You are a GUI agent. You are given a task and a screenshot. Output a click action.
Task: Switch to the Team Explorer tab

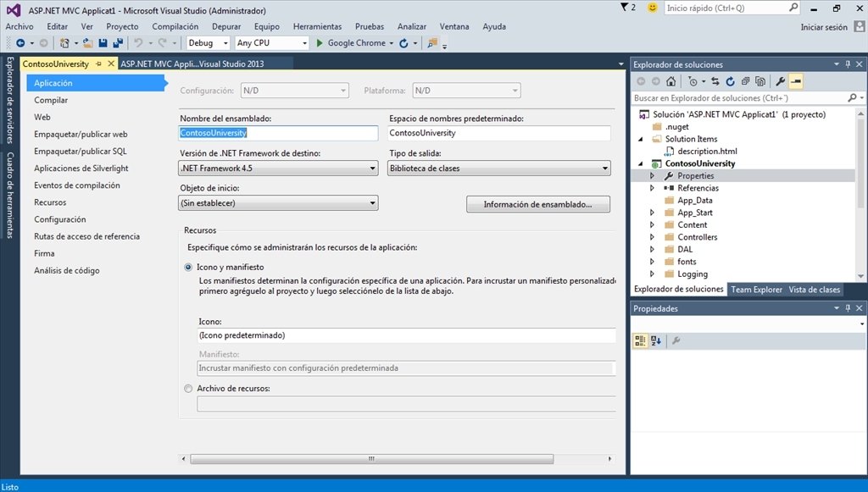coord(756,289)
